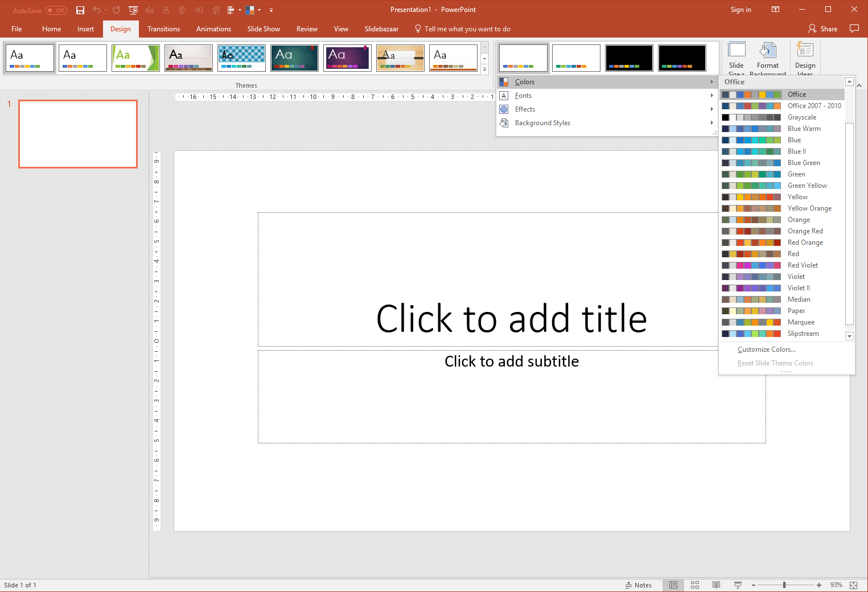The width and height of the screenshot is (868, 592).
Task: Switch to the Transitions tab
Action: point(163,28)
